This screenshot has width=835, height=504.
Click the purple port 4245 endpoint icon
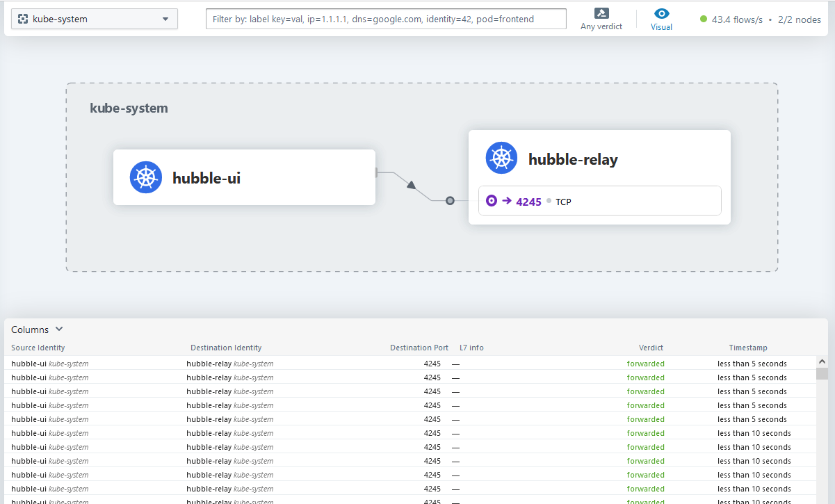point(492,201)
